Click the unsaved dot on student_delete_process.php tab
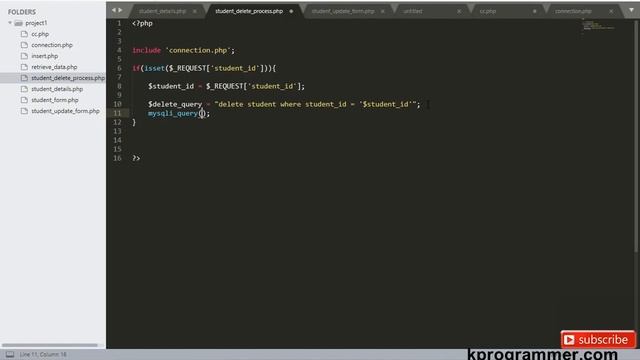Screen dimensions: 640x360 [291, 11]
